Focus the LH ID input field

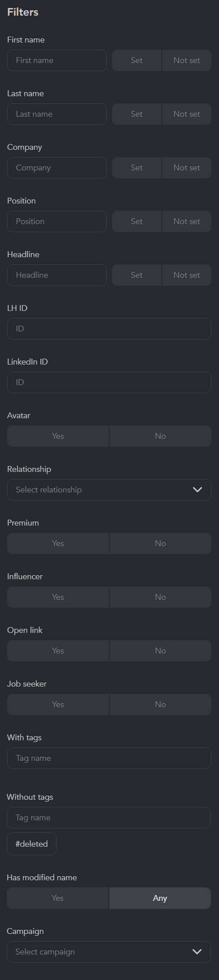click(x=109, y=329)
